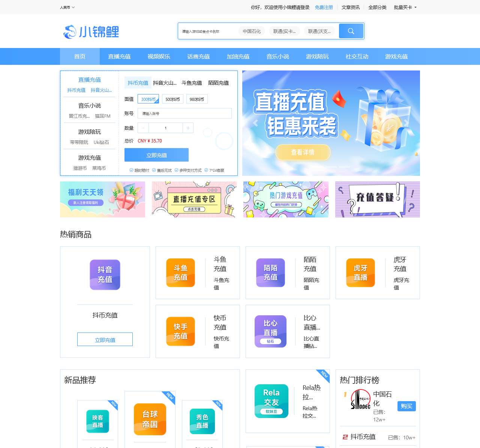Open sidebar category 音乐小说

pos(89,105)
